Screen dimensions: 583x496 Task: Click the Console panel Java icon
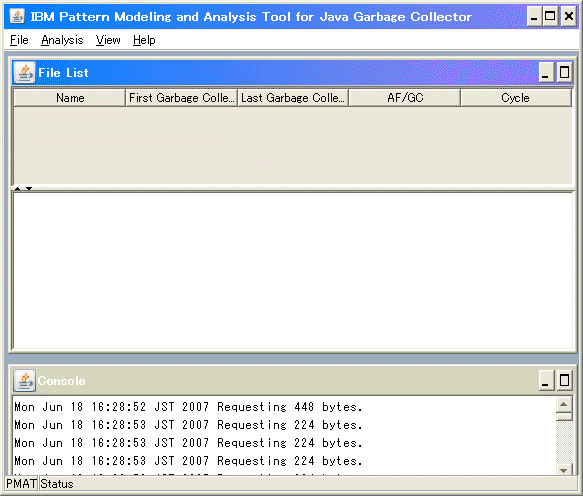coord(25,380)
